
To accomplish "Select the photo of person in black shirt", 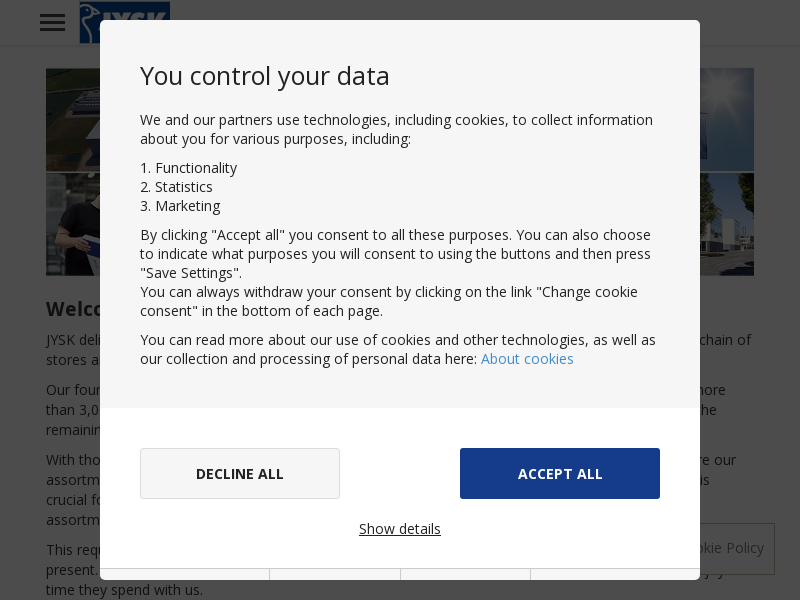I will (x=73, y=224).
